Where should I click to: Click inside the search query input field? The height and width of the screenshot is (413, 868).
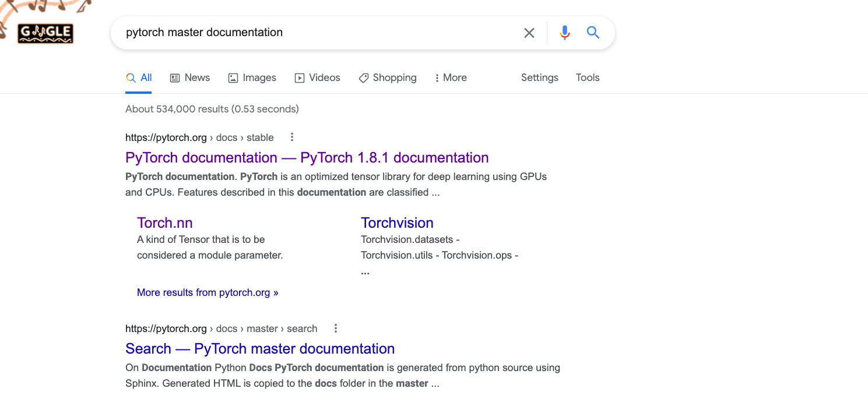point(262,33)
